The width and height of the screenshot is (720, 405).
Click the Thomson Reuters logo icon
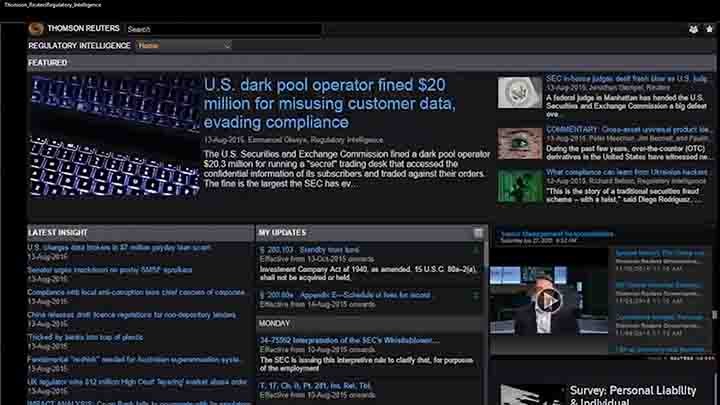(36, 28)
